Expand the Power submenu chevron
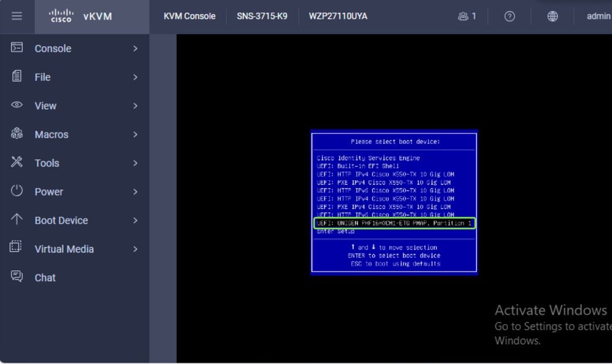Screen dimensions: 612x364 click(135, 192)
